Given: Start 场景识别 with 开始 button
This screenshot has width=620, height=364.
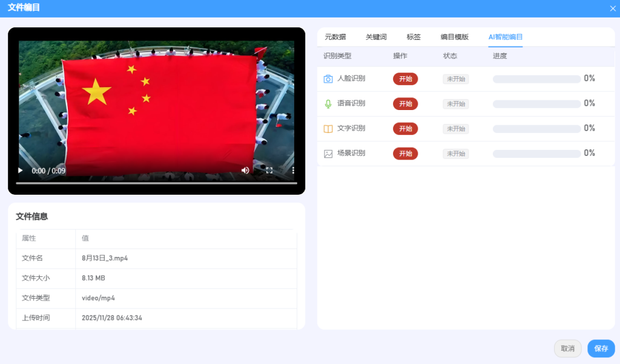Looking at the screenshot, I should (405, 154).
